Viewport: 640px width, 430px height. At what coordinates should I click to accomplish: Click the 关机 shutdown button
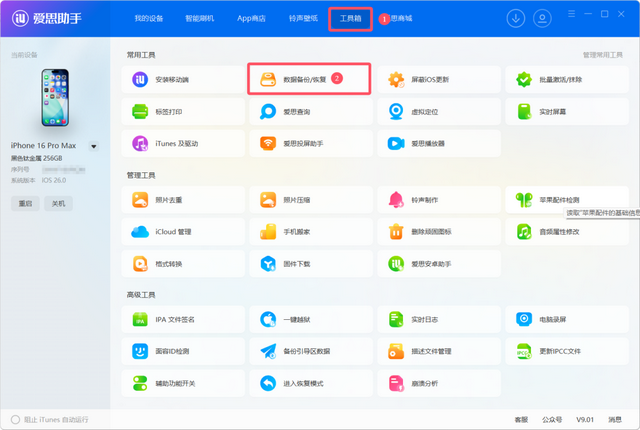point(58,203)
